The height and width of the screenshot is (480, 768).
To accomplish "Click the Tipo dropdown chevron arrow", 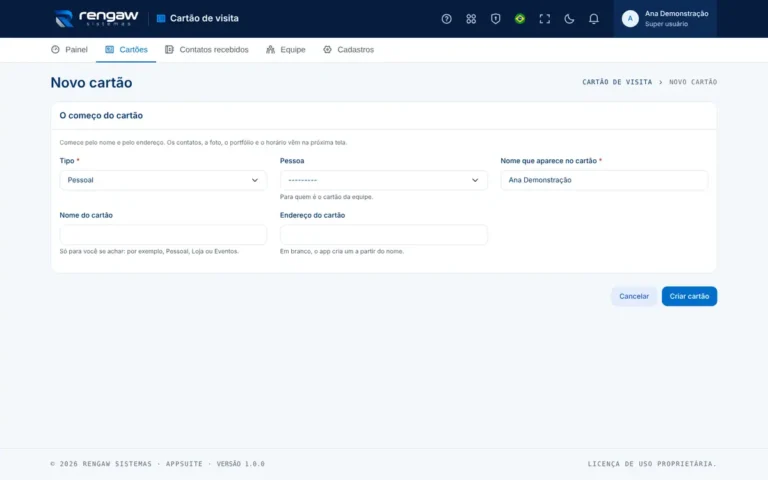I will pyautogui.click(x=255, y=180).
